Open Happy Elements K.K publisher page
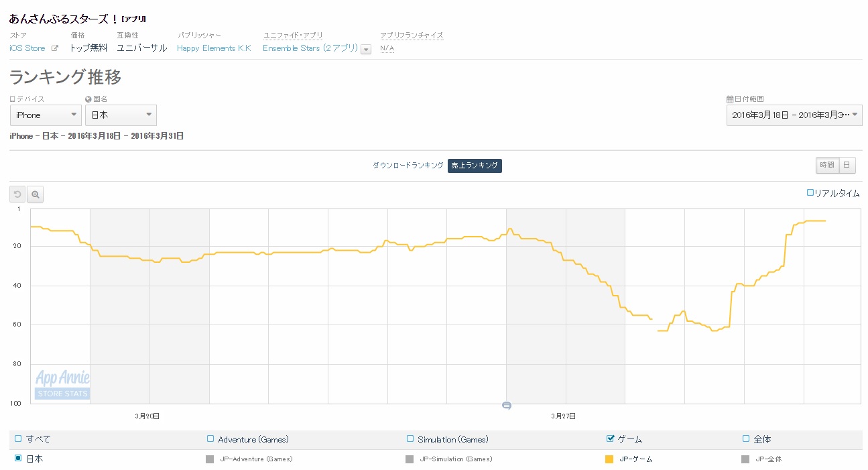This screenshot has height=470, width=868. [214, 48]
